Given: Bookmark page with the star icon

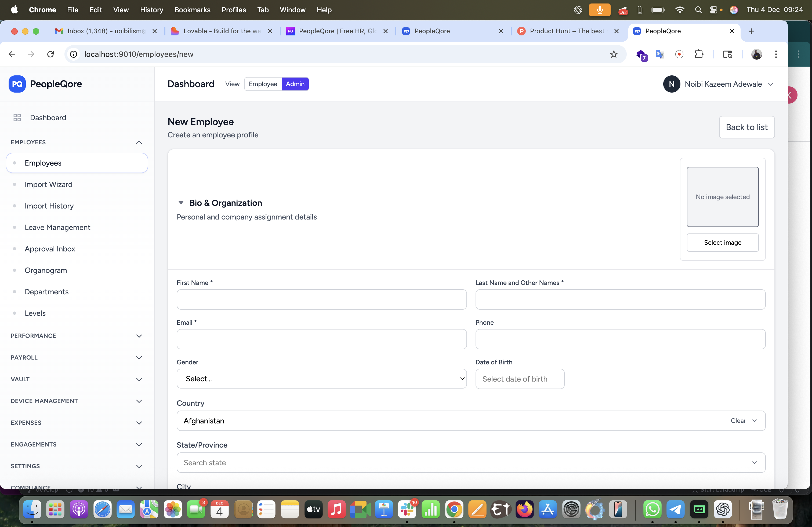Looking at the screenshot, I should [x=614, y=54].
